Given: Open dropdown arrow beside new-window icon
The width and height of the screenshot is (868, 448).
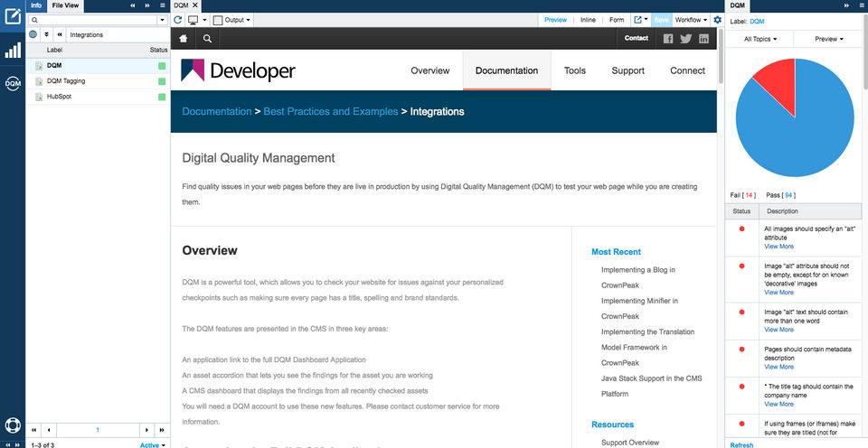Looking at the screenshot, I should 646,20.
